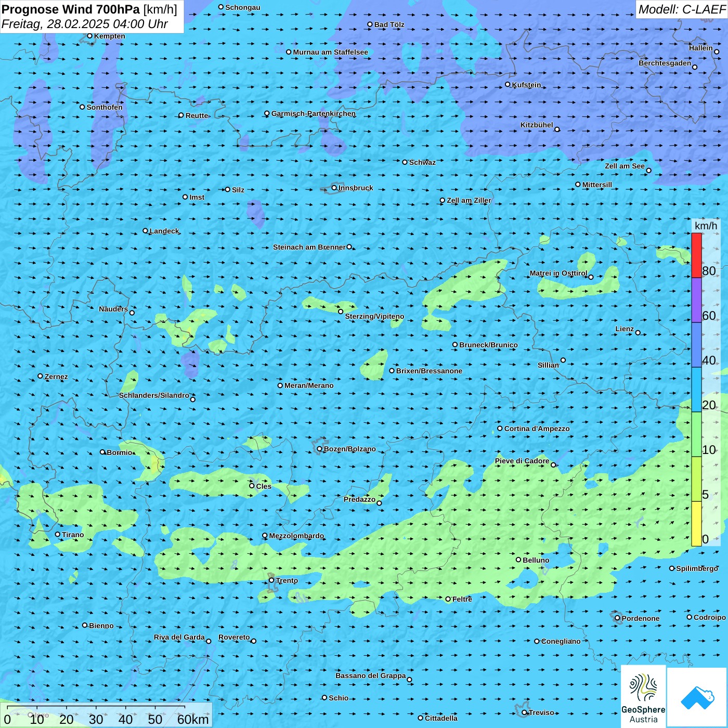Select the Innsbruck city label
The height and width of the screenshot is (728, 728).
coord(356,188)
